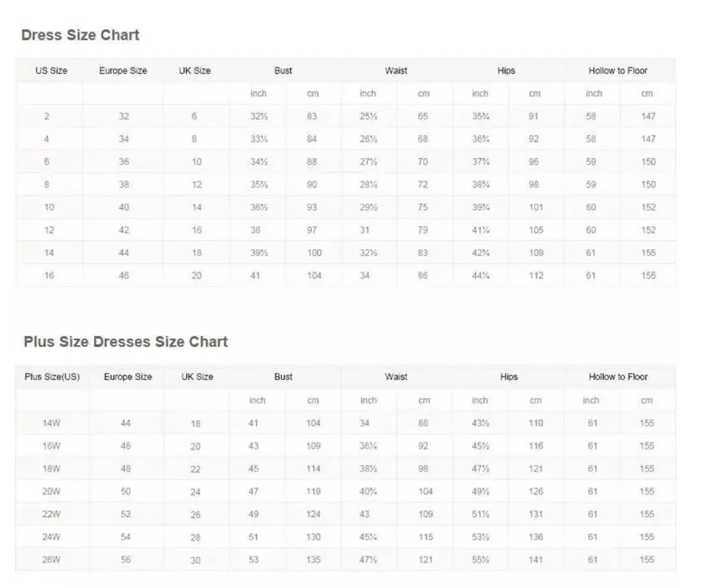The height and width of the screenshot is (588, 713).
Task: Select the 18W size row label
Action: point(52,468)
